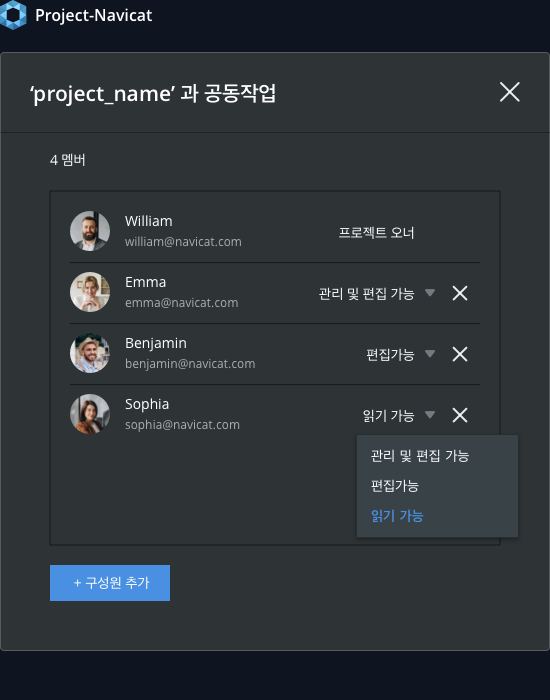This screenshot has height=700, width=550.
Task: Click the Project-Navicat title text
Action: 94,15
